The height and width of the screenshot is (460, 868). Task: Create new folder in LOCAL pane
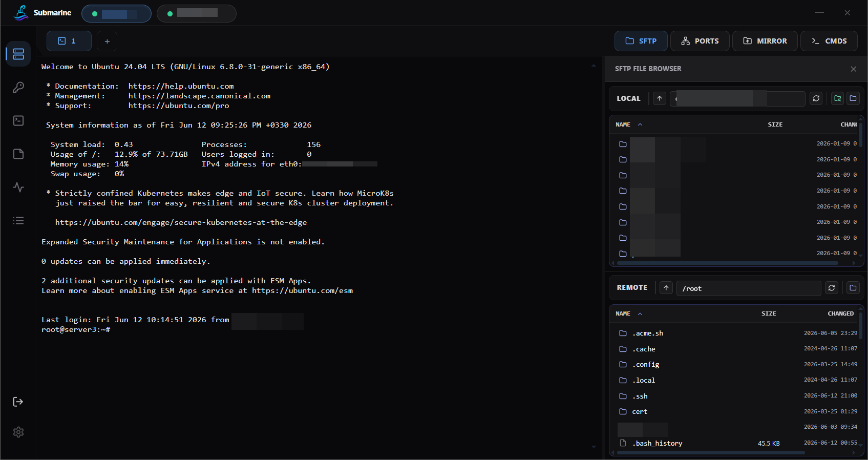click(x=853, y=98)
